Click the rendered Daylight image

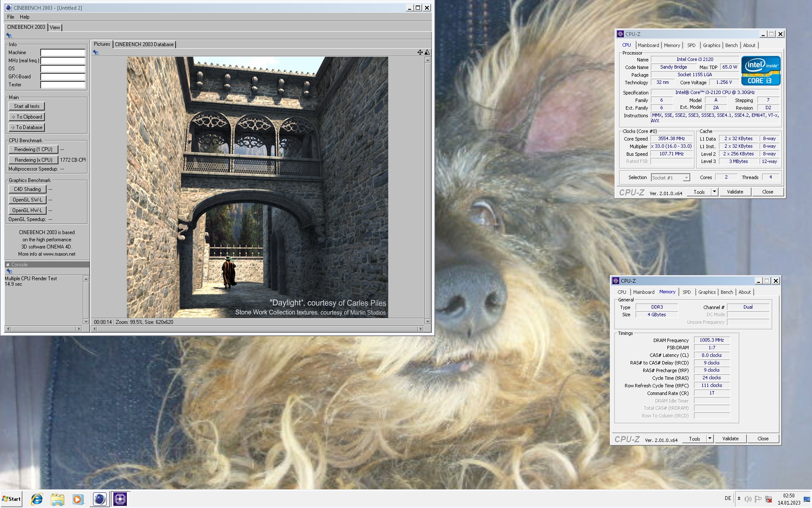[x=257, y=187]
